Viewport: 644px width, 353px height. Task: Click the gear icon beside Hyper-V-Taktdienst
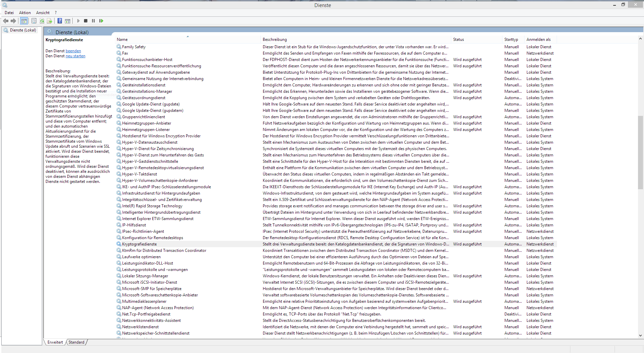tap(119, 174)
